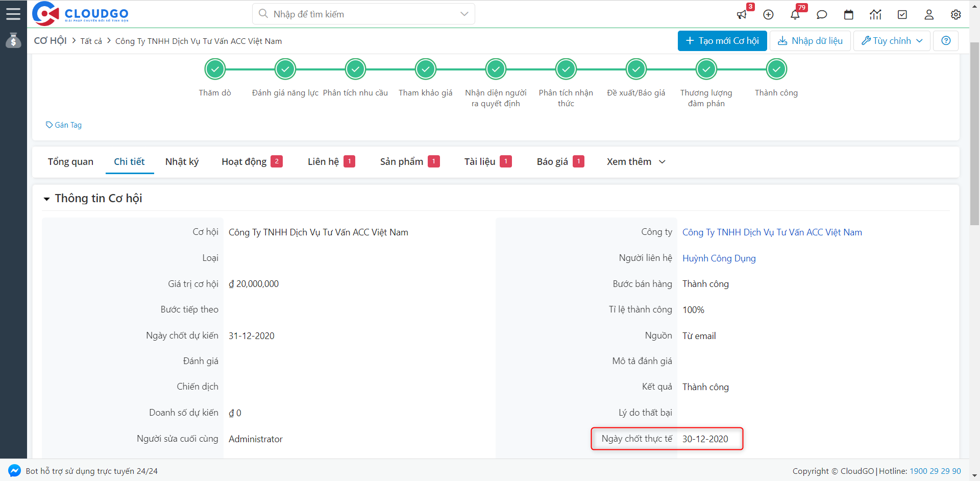The image size is (980, 481).
Task: Open the hamburger main menu
Action: click(x=13, y=14)
